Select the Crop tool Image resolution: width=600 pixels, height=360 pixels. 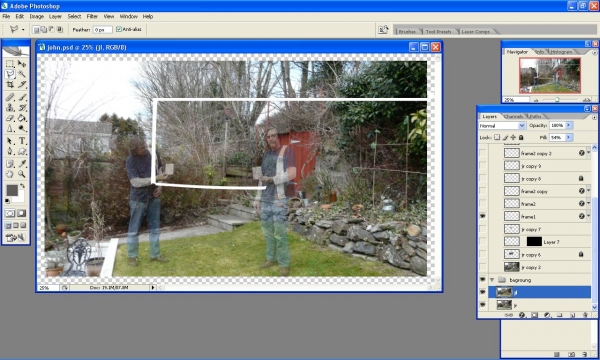(x=10, y=84)
